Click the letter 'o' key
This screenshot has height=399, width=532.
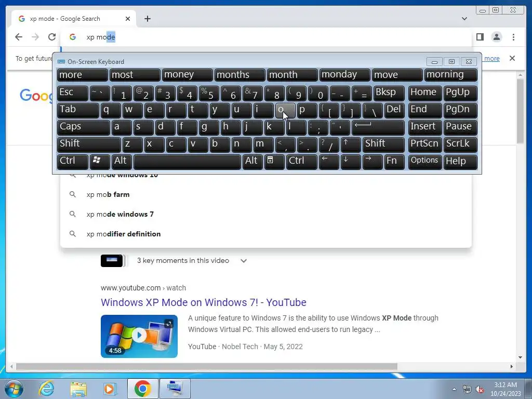(x=285, y=111)
